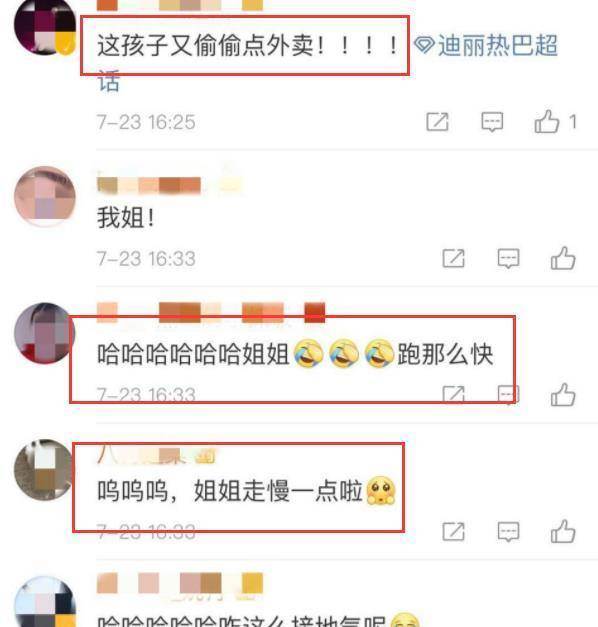Repost the '我姐!' comment
Image resolution: width=598 pixels, height=627 pixels.
454,258
